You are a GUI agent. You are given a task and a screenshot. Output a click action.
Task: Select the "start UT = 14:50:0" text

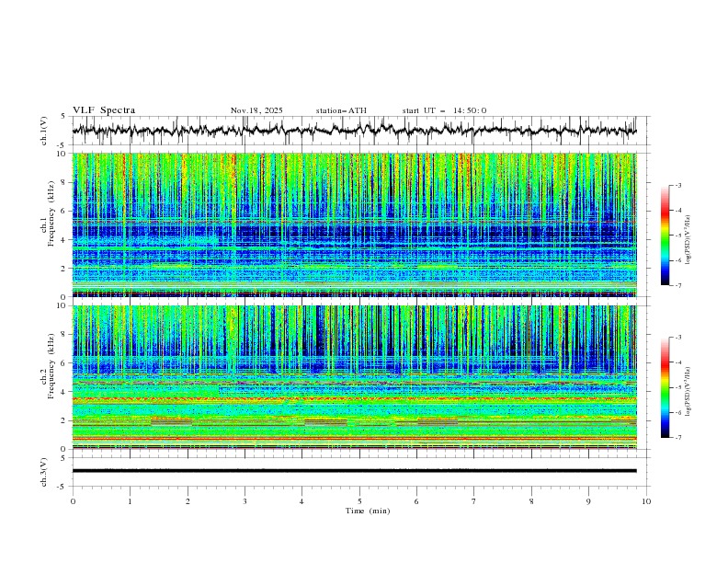pyautogui.click(x=444, y=110)
